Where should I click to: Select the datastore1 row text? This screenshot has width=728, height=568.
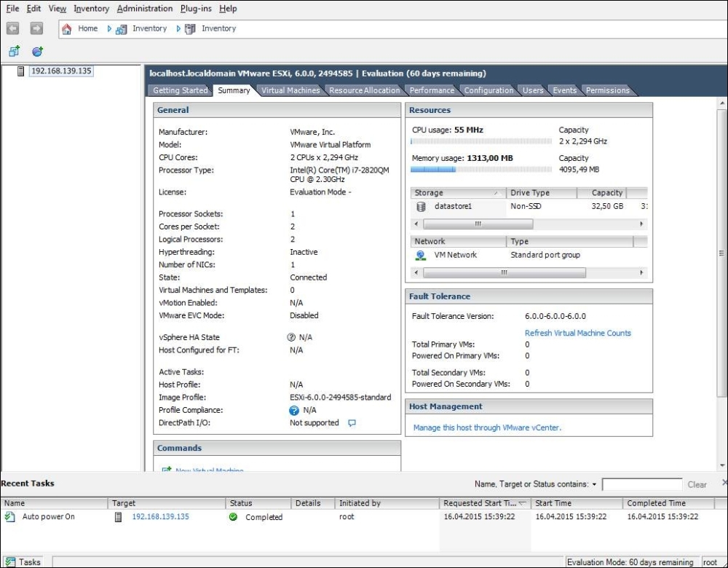tap(453, 206)
